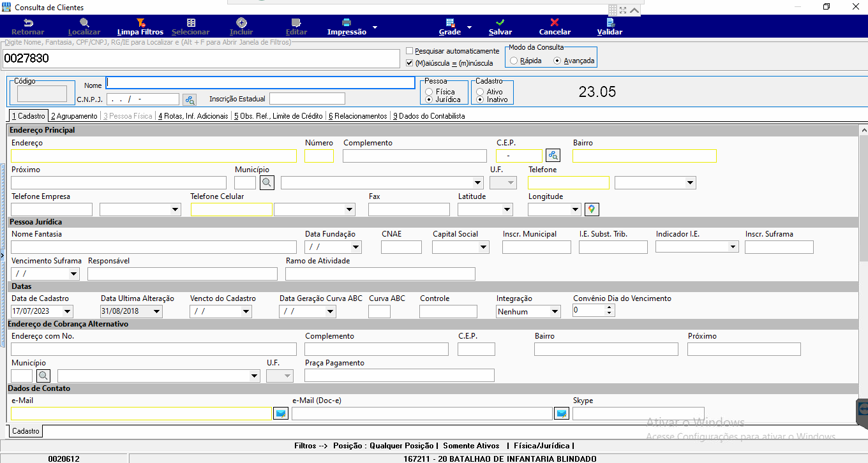Enable Pesquisar automaticamente checkbox

click(410, 51)
